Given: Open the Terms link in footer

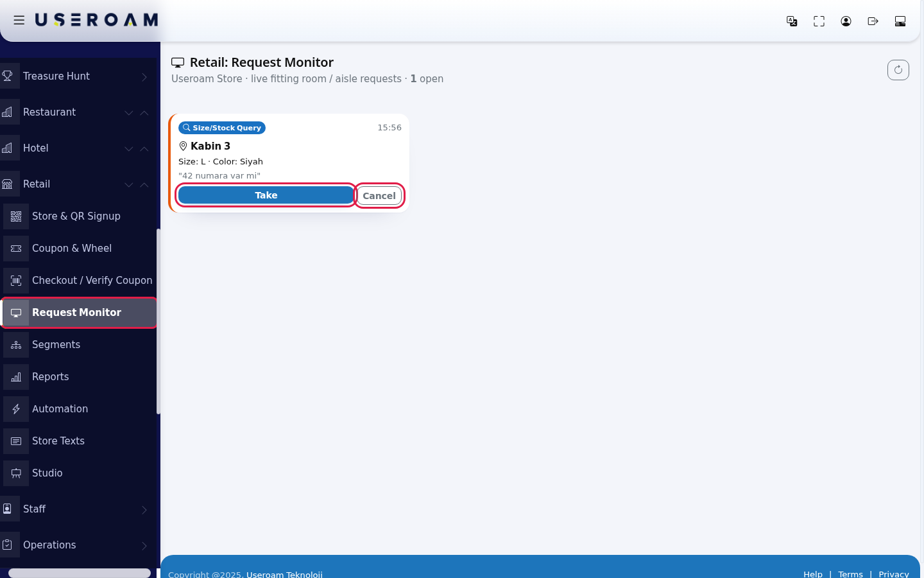Looking at the screenshot, I should 850,574.
